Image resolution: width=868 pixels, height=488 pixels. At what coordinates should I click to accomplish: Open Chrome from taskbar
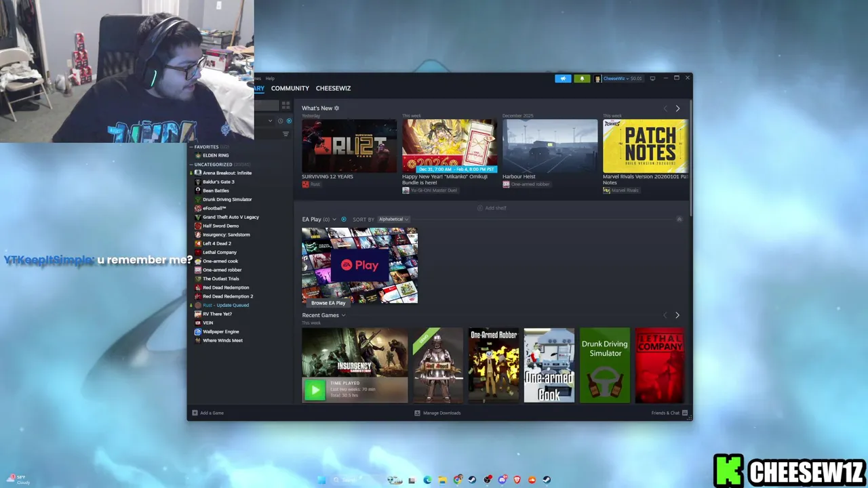[458, 480]
